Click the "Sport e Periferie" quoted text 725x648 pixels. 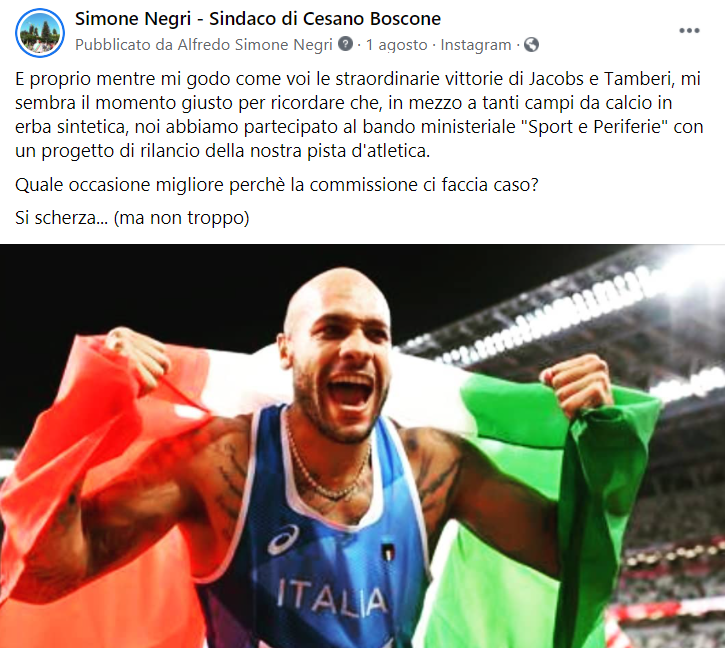(x=594, y=127)
